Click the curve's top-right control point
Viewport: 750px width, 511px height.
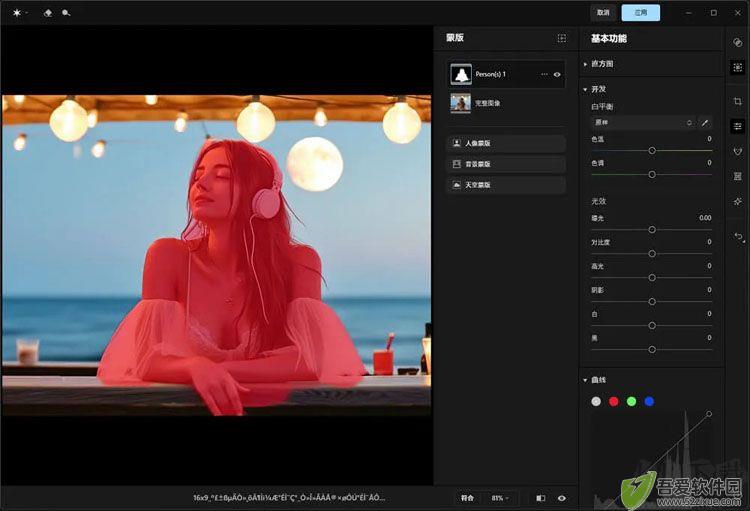coord(709,414)
